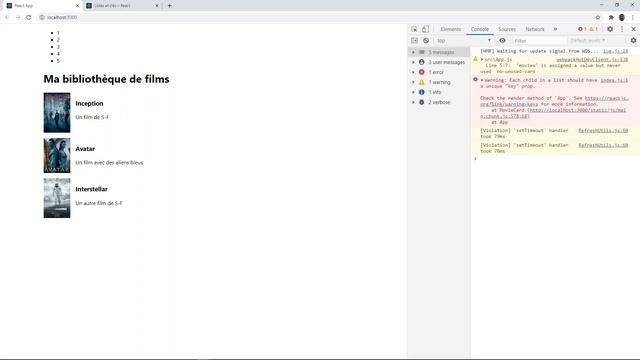Click the red error count badge
The width and height of the screenshot is (640, 360).
(582, 29)
